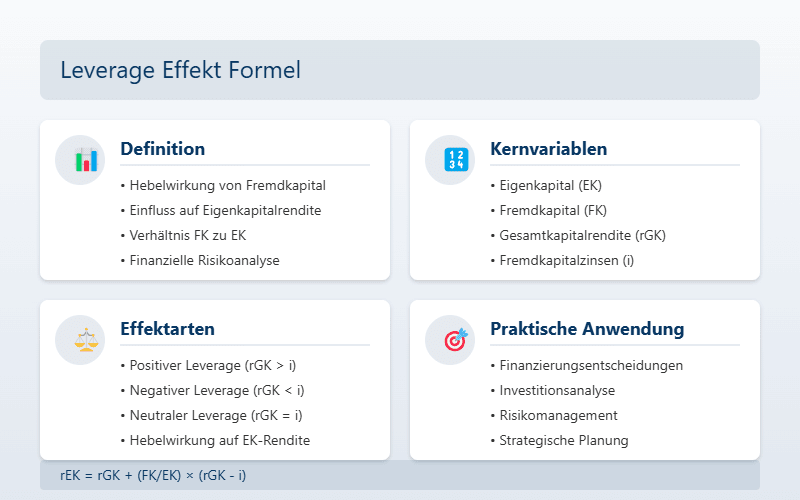Select the Leverage Effekt Formel title

coord(180,70)
